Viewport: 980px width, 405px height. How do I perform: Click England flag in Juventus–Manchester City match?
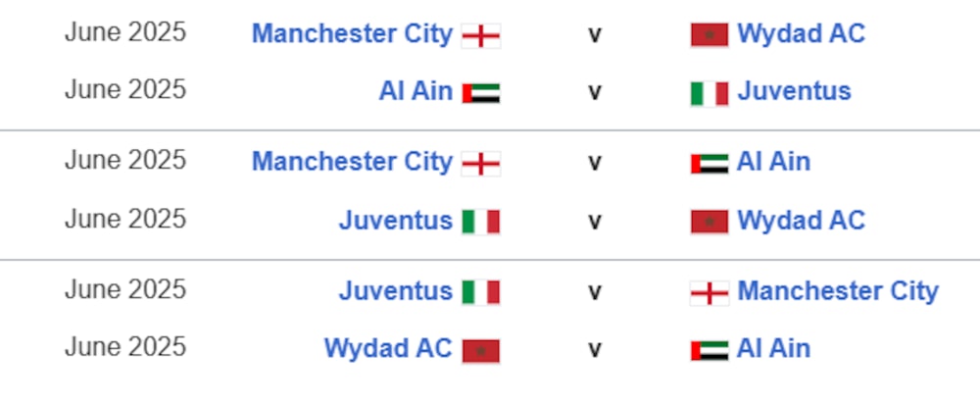pyautogui.click(x=709, y=292)
